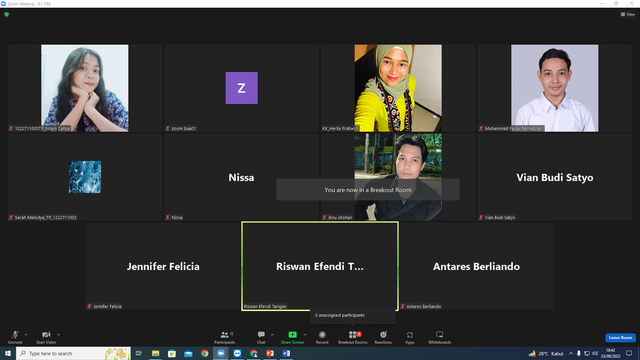The height and width of the screenshot is (360, 640).
Task: Select Antares Berliando's video tile
Action: point(476,266)
